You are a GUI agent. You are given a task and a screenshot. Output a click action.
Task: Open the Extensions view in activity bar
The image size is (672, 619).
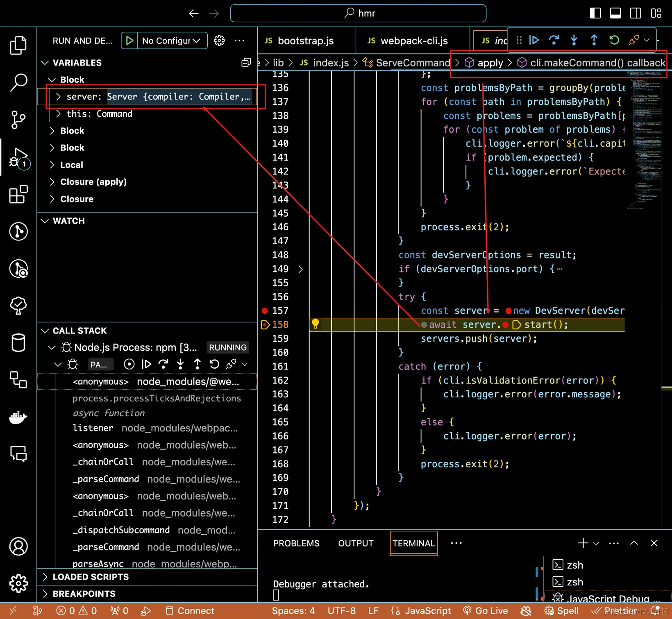click(x=18, y=194)
